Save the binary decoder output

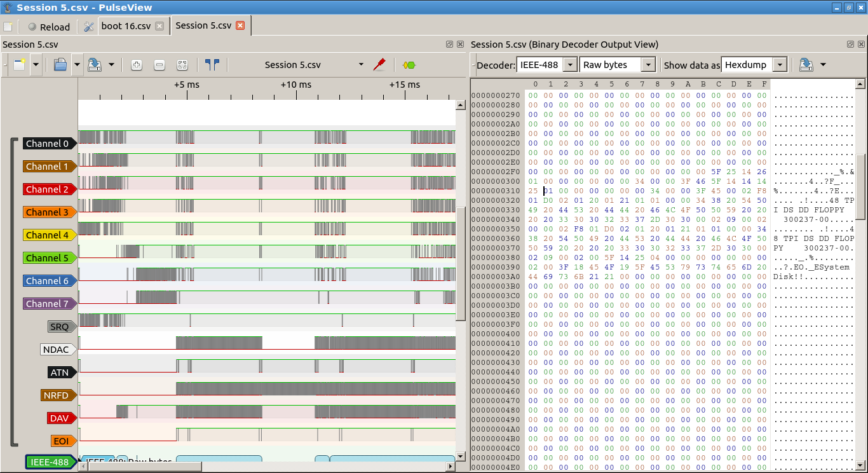[x=806, y=65]
